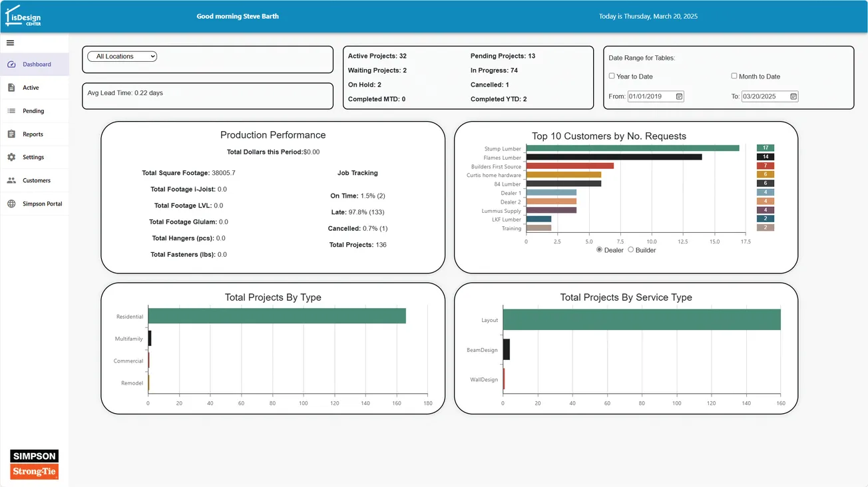Screen dimensions: 868x487
Task: Check the Month to Date option
Action: click(734, 76)
